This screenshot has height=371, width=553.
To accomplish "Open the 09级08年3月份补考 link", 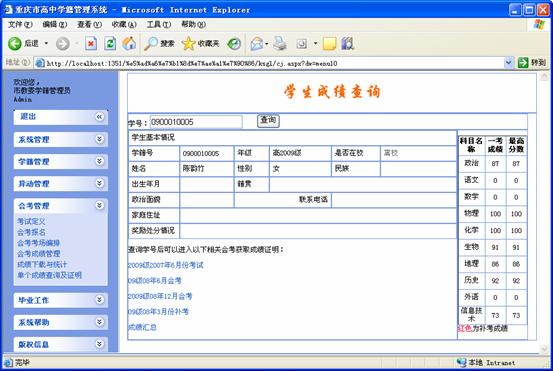I will [158, 312].
